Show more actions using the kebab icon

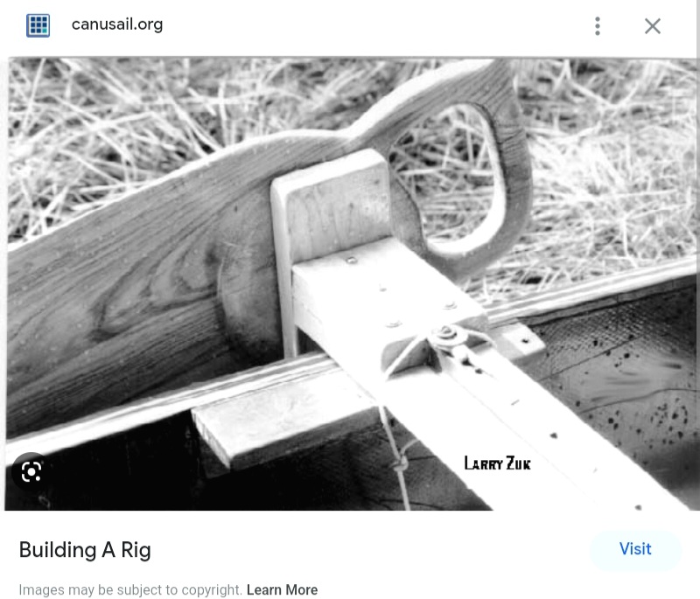pyautogui.click(x=598, y=26)
